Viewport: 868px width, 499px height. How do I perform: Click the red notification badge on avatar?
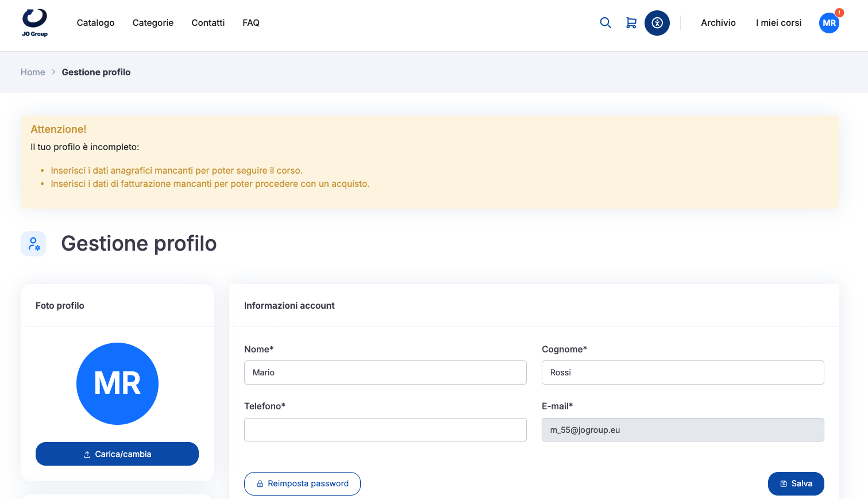[839, 12]
